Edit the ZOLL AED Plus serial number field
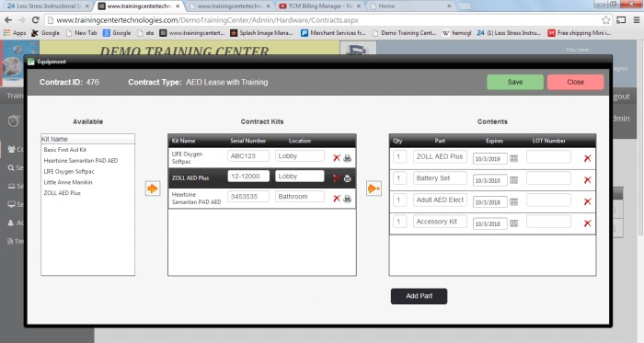Screen dimensions: 644x343 click(248, 177)
